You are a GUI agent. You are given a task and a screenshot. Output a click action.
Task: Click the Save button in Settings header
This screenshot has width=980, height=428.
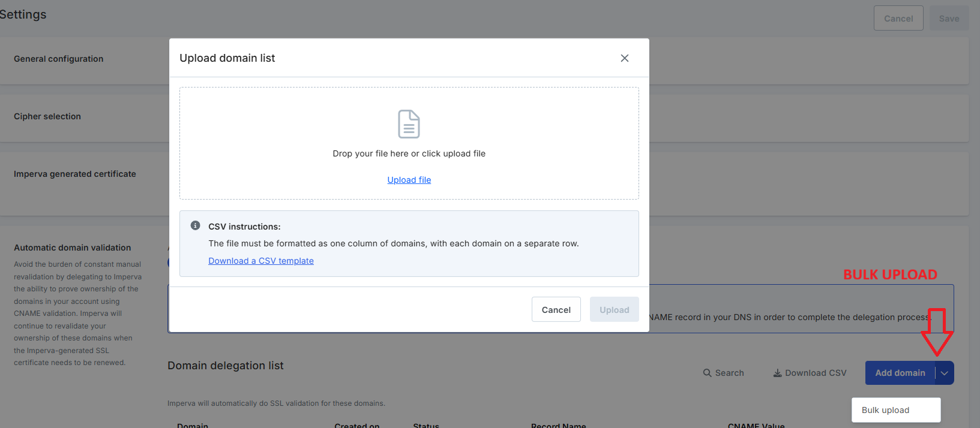tap(949, 19)
